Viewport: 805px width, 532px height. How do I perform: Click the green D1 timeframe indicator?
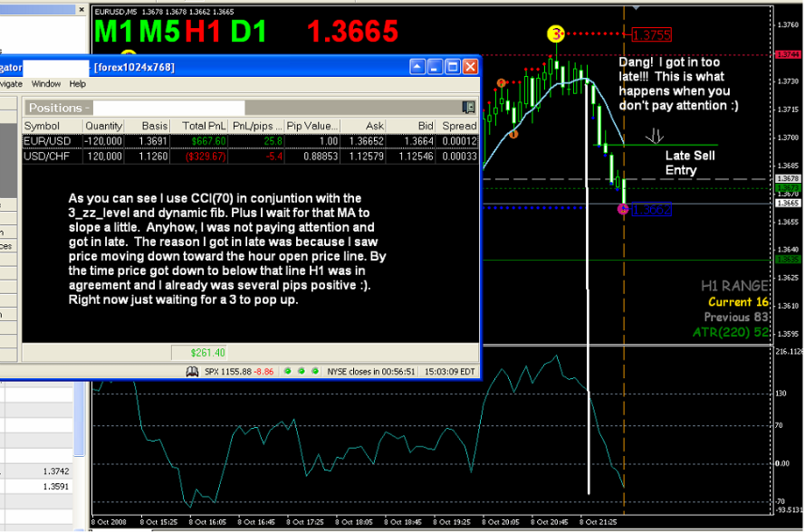pyautogui.click(x=248, y=32)
